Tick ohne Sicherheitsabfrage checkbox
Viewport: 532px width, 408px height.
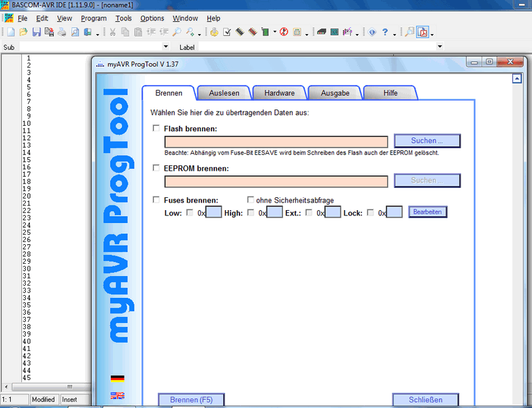(250, 199)
